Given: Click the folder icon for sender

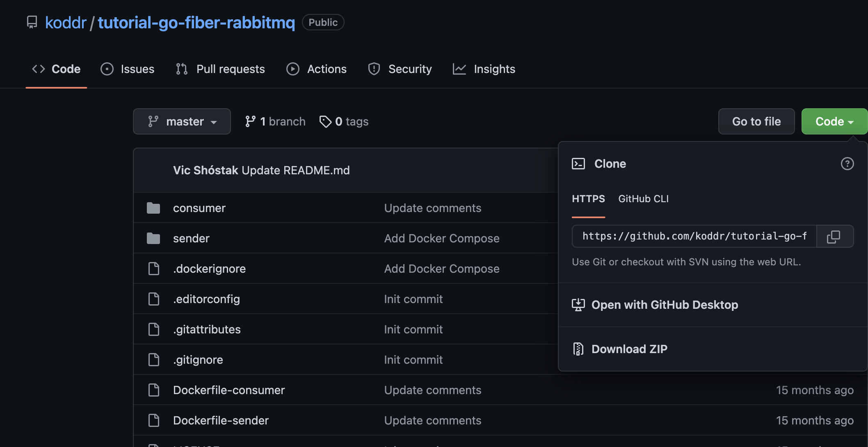Looking at the screenshot, I should 153,238.
